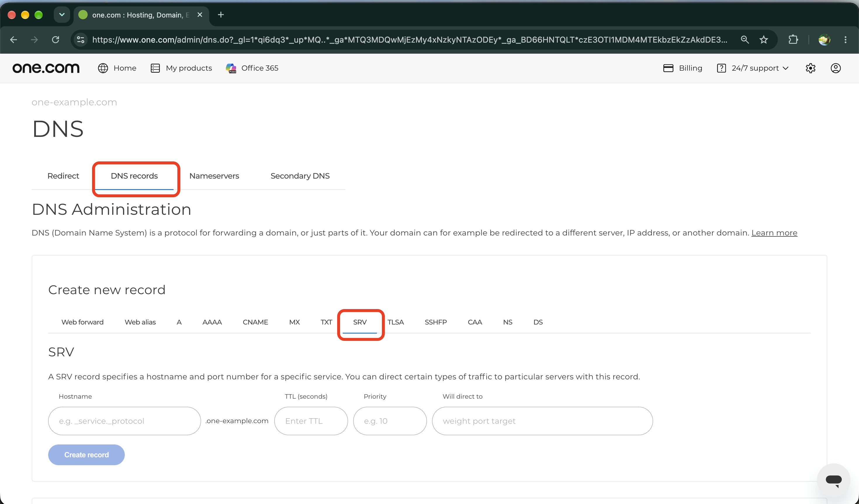Viewport: 859px width, 504px height.
Task: Expand the tab search chevron
Action: pyautogui.click(x=62, y=15)
